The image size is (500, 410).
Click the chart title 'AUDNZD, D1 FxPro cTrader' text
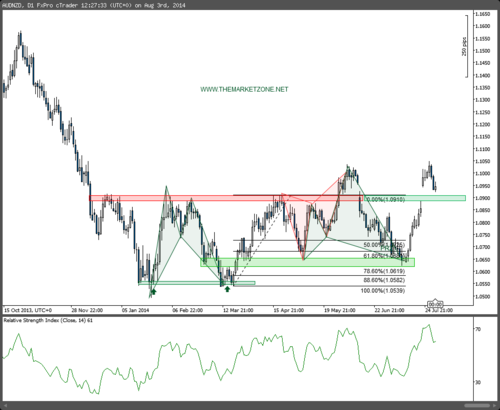coord(41,5)
